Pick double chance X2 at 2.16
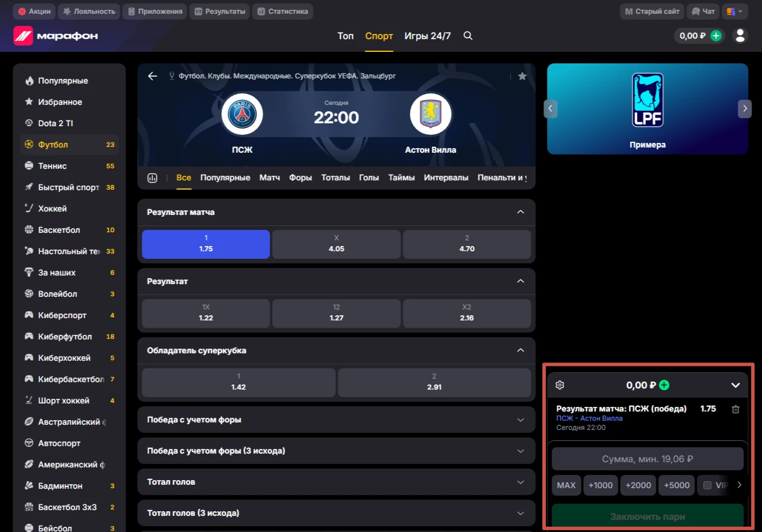This screenshot has height=532, width=762. click(467, 313)
